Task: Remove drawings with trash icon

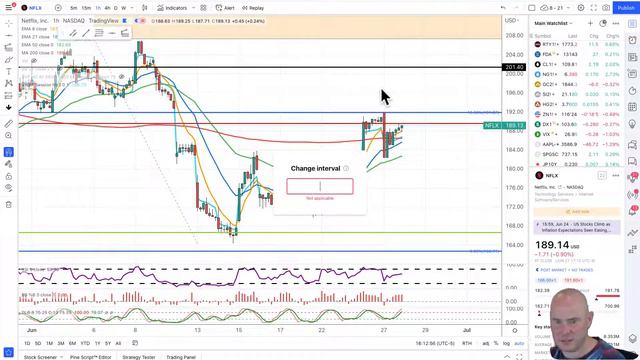Action: [x=9, y=204]
